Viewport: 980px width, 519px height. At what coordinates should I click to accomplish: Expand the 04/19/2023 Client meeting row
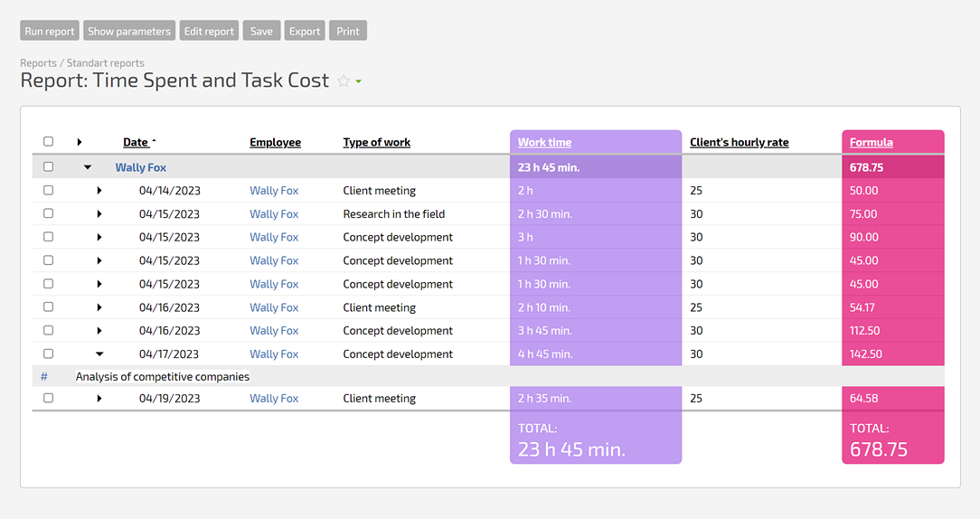tap(99, 399)
